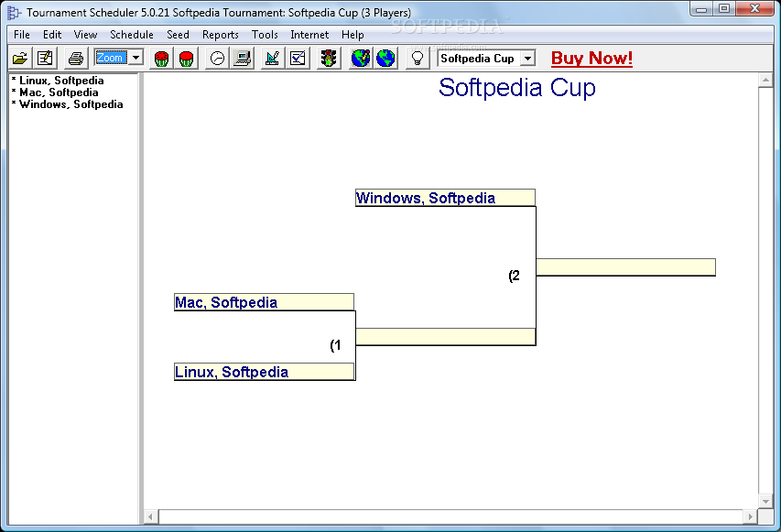This screenshot has width=781, height=532.
Task: Open the File menu
Action: (22, 35)
